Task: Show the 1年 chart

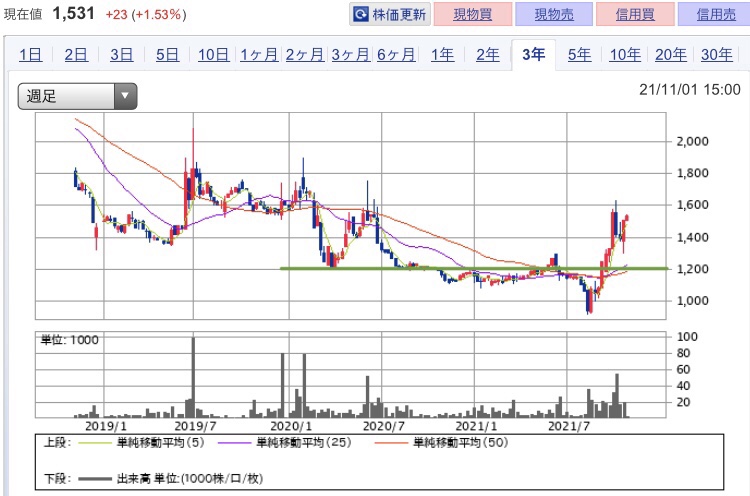Action: pyautogui.click(x=442, y=55)
